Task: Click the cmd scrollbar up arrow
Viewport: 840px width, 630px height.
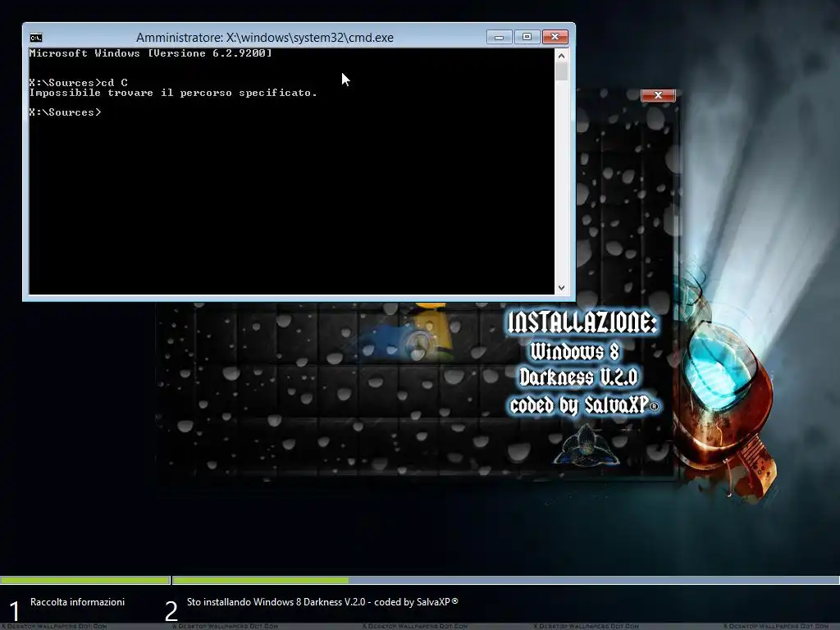Action: 561,55
